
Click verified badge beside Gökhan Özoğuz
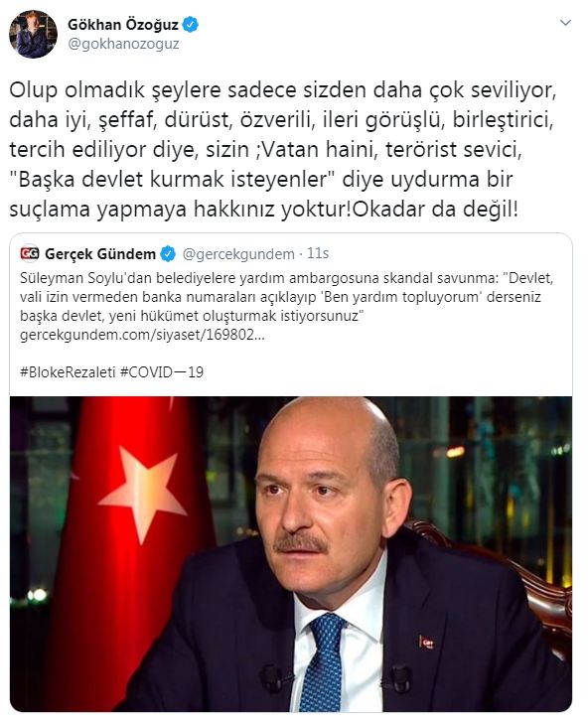tap(191, 25)
